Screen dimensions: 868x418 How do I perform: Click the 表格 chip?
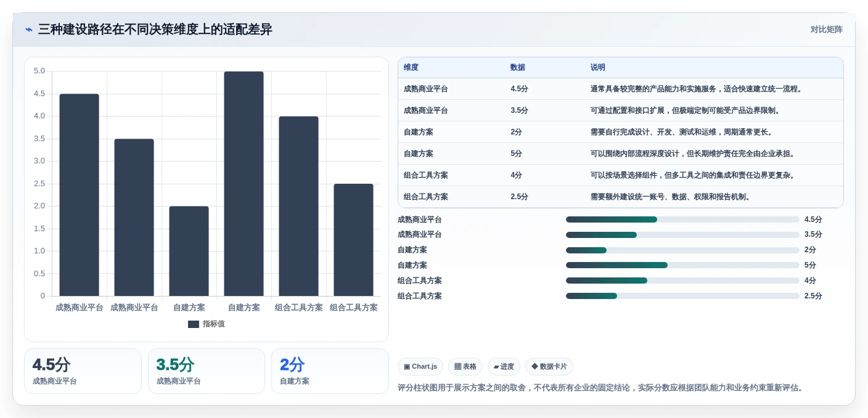click(x=465, y=367)
